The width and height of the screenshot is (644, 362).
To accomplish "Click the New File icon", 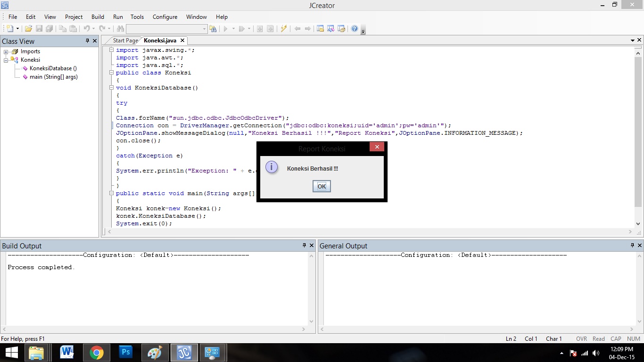I will [9, 29].
